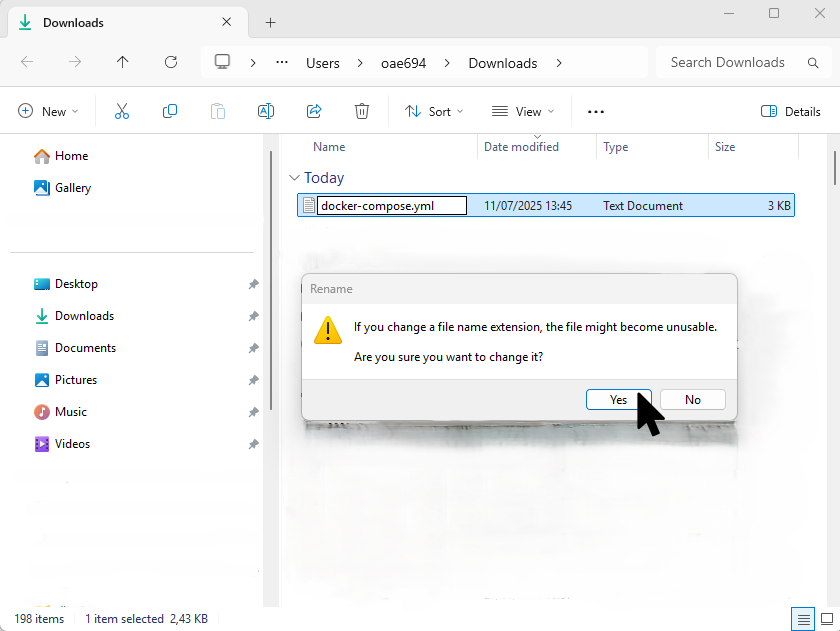
Task: Select Documents in the navigation pane
Action: pyautogui.click(x=85, y=348)
